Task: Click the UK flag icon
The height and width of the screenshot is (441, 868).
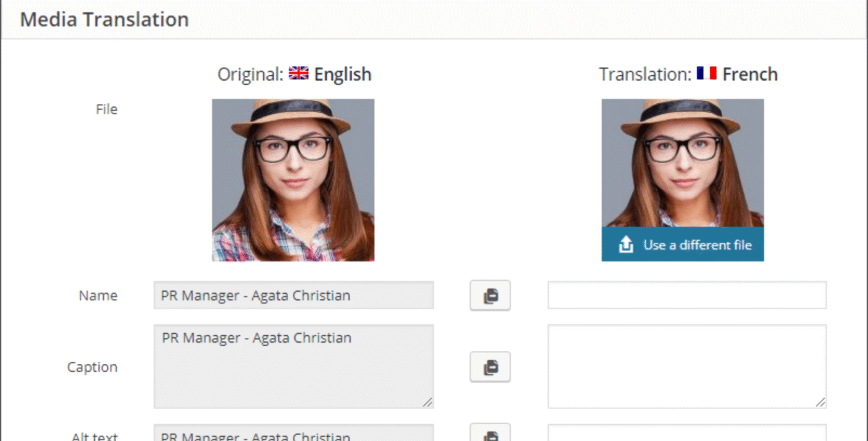Action: click(x=298, y=73)
